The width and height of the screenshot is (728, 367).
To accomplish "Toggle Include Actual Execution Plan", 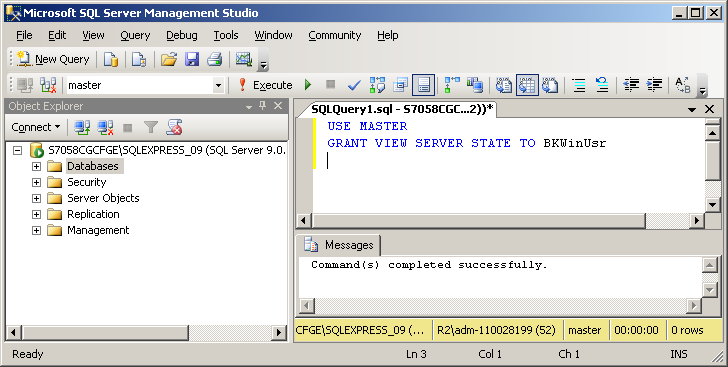I will point(452,85).
